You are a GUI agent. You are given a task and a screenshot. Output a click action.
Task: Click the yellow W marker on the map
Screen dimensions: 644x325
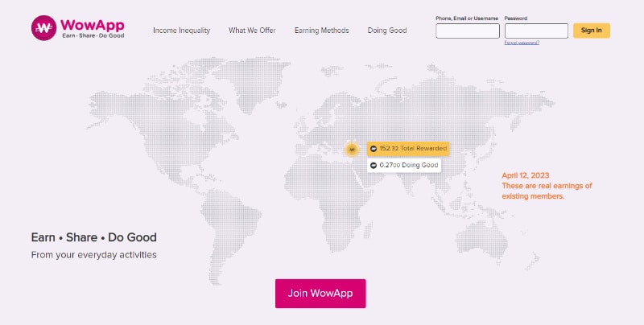352,150
